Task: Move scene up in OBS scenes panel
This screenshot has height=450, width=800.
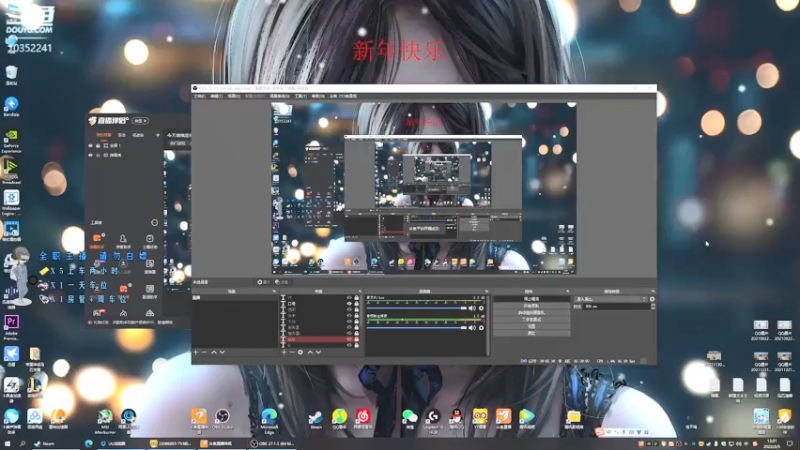Action: click(x=214, y=352)
